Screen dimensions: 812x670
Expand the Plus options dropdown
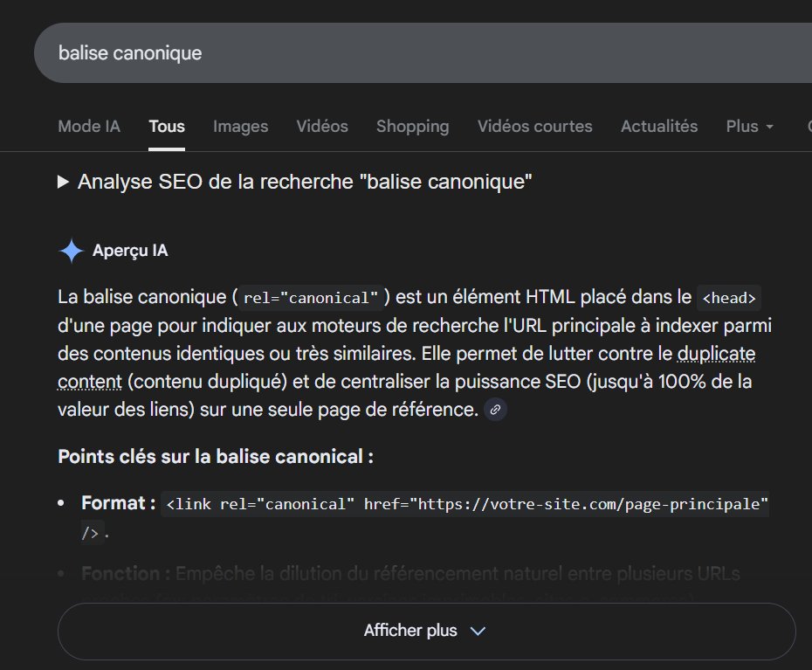click(x=748, y=127)
